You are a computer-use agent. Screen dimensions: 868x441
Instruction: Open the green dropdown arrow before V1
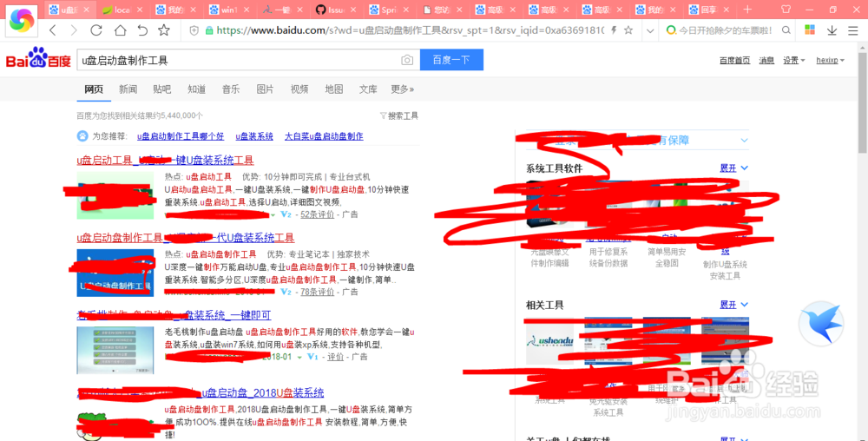(299, 358)
